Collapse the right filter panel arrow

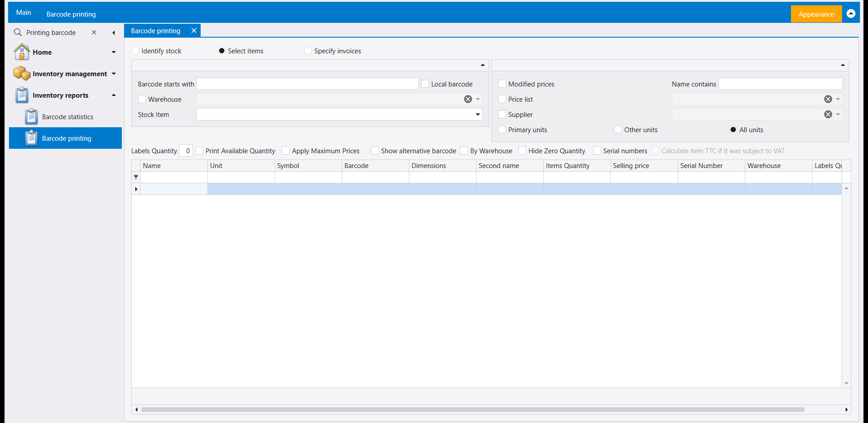pyautogui.click(x=843, y=65)
